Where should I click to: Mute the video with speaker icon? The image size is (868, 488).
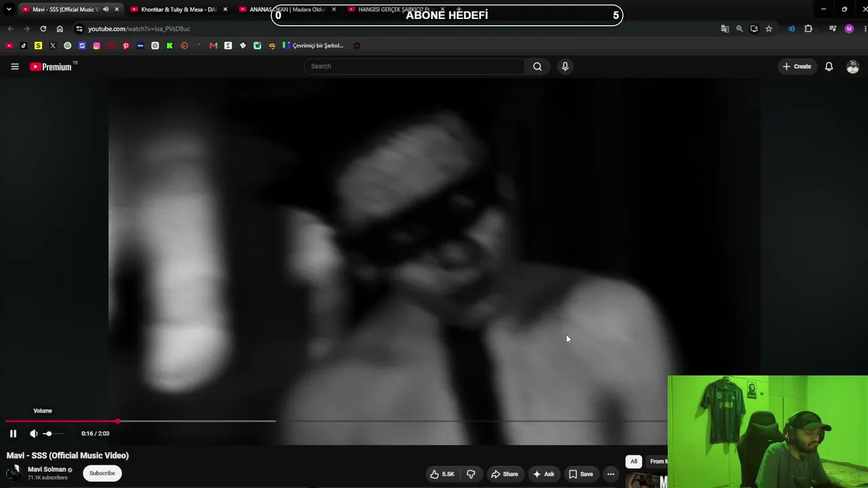33,434
